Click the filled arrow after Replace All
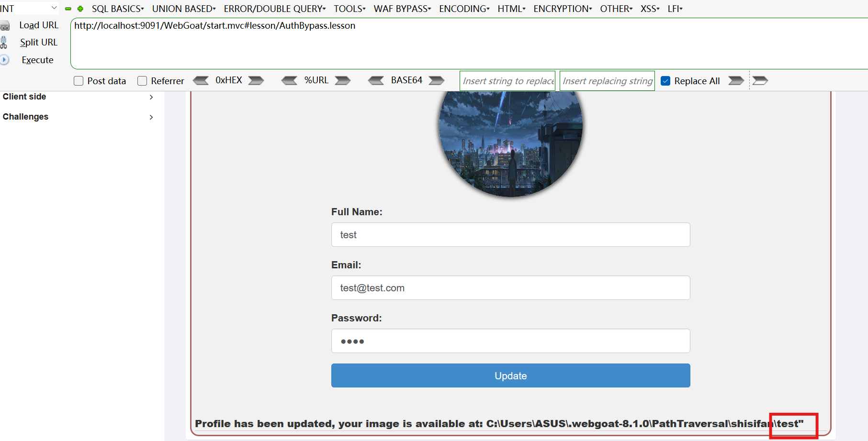This screenshot has height=441, width=868. 736,80
